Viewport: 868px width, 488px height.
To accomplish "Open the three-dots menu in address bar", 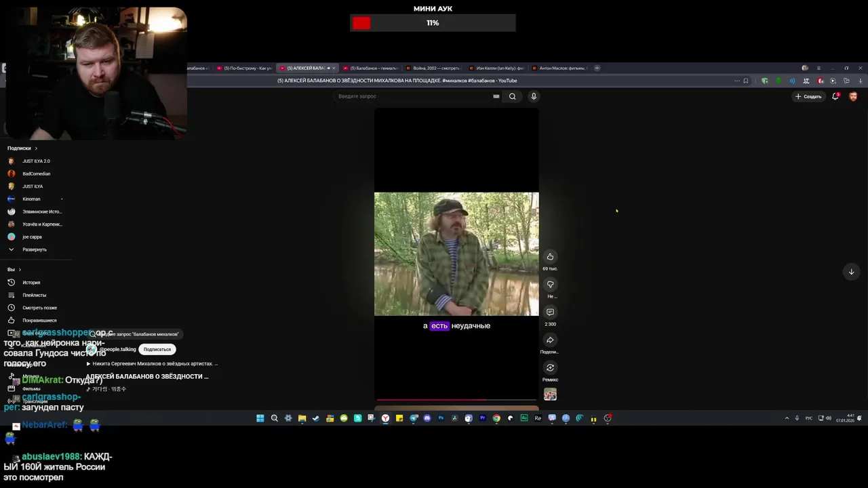I will coord(736,81).
